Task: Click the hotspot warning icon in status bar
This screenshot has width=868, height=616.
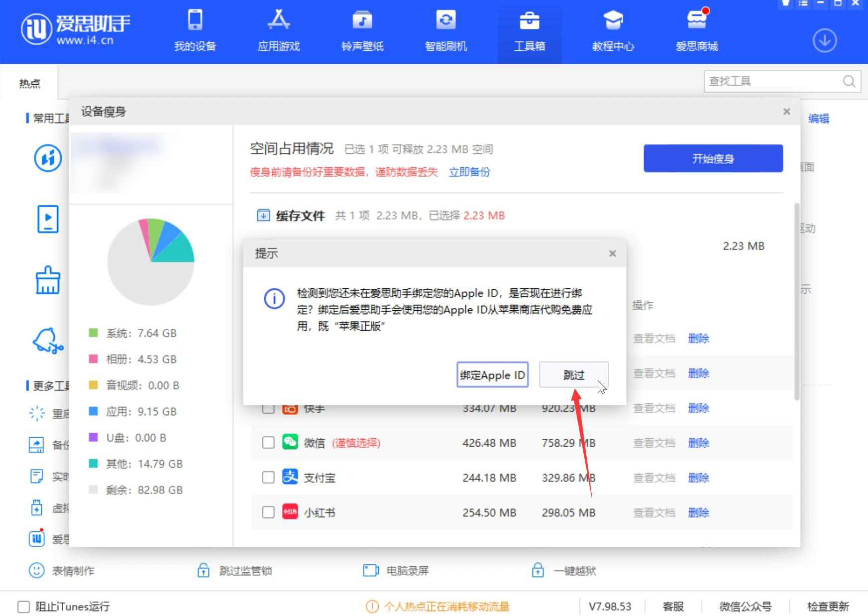Action: coord(372,607)
